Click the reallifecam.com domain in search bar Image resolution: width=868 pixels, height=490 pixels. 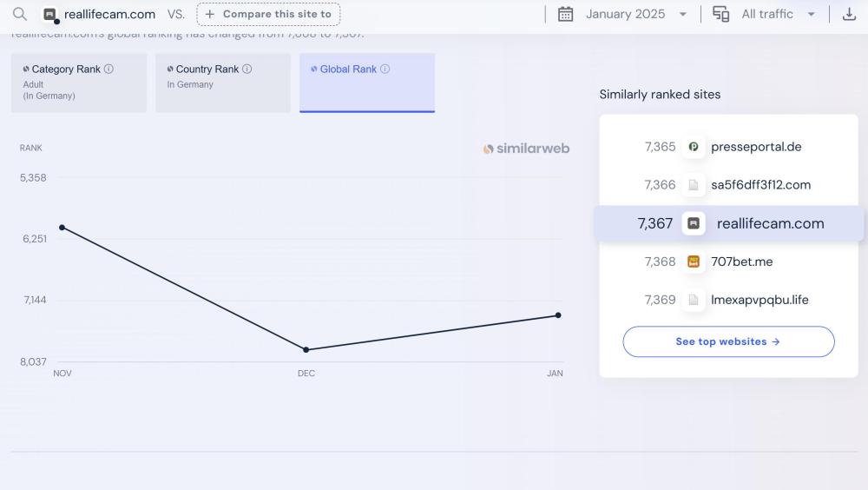click(x=109, y=14)
